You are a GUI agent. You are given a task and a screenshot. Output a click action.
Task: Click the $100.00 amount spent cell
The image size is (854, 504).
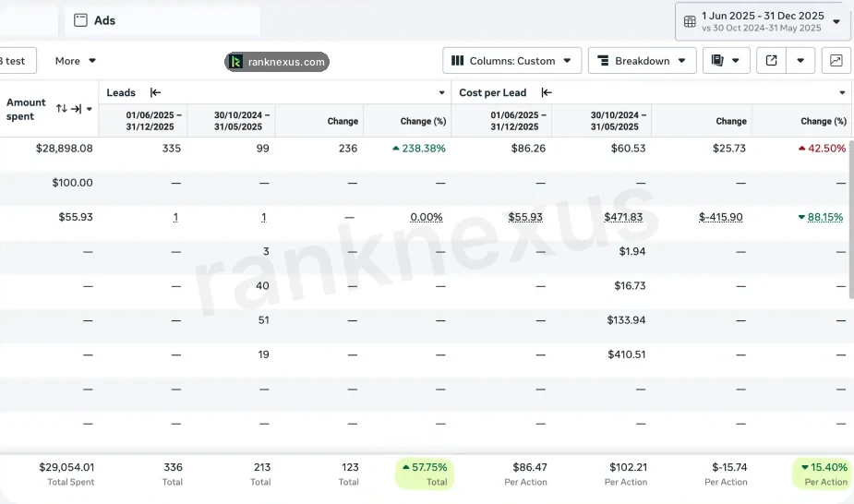click(x=72, y=183)
